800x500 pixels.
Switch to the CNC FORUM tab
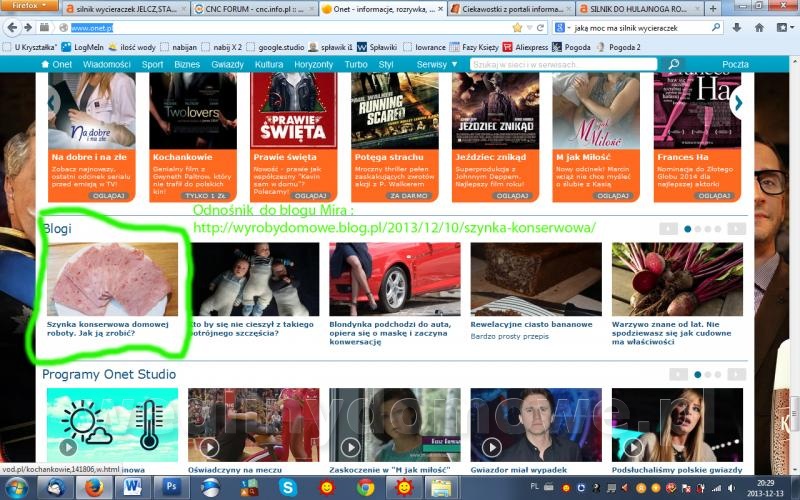tap(255, 9)
